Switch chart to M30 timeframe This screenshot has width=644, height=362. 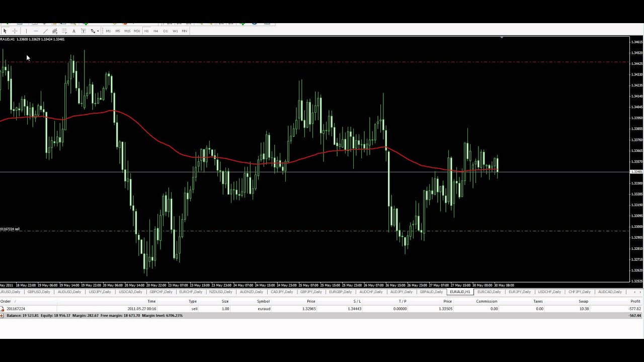(137, 31)
